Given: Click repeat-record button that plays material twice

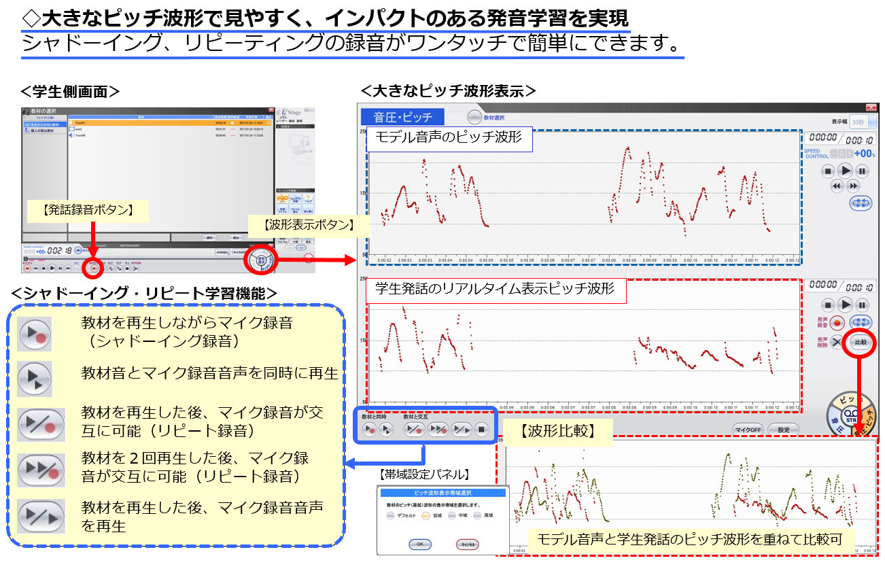Looking at the screenshot, I should [x=438, y=430].
